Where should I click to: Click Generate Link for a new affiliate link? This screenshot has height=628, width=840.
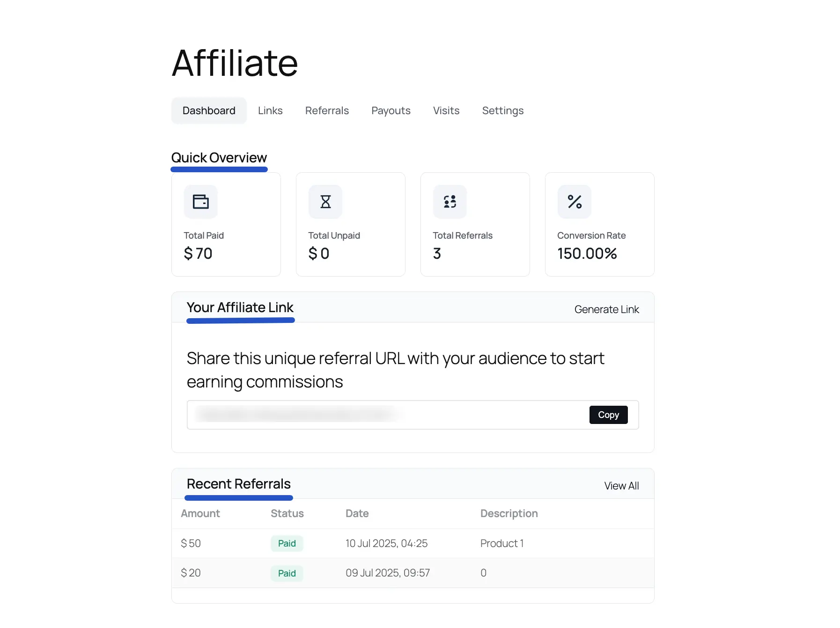click(607, 309)
